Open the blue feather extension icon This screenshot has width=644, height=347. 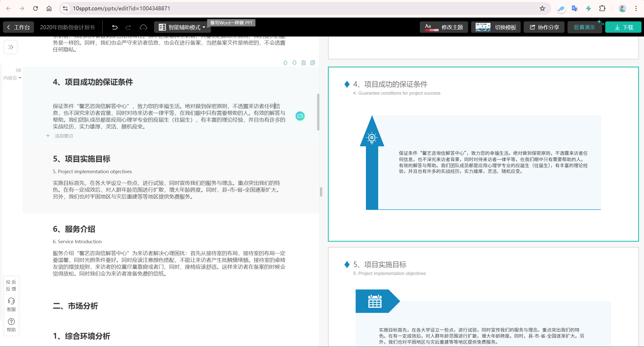[561, 9]
